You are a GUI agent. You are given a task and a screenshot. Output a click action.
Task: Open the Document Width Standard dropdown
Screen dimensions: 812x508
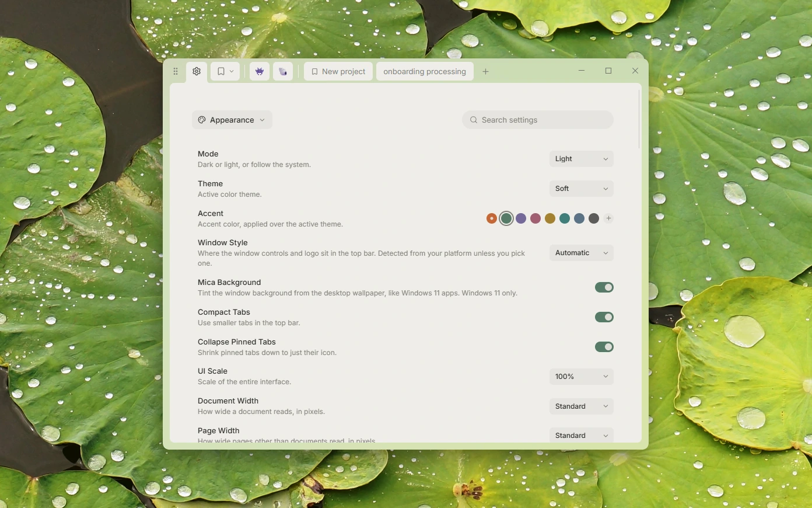pyautogui.click(x=582, y=406)
